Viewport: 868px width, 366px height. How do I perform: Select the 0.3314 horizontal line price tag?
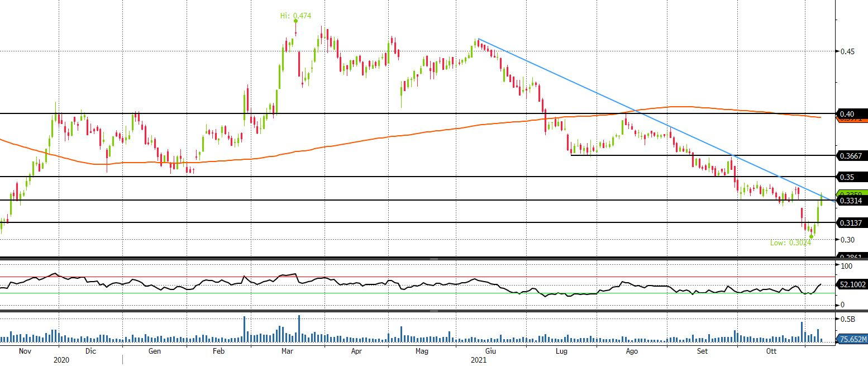pyautogui.click(x=852, y=201)
